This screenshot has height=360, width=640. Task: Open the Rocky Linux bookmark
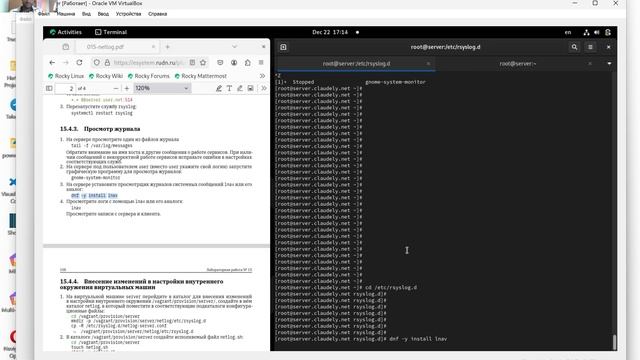66,76
